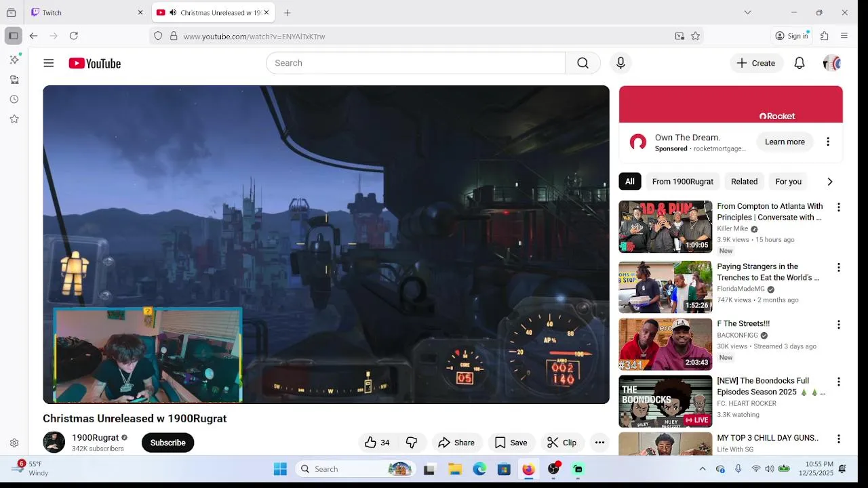The width and height of the screenshot is (868, 488).
Task: Dislike the video with thumbs down
Action: point(411,443)
